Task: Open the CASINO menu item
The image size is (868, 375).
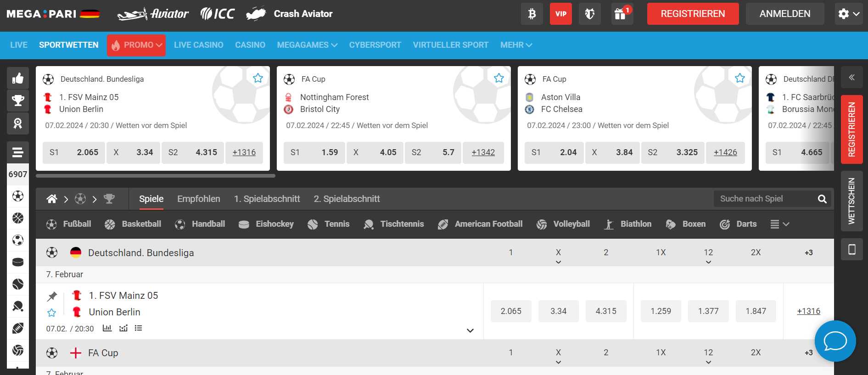Action: tap(250, 45)
